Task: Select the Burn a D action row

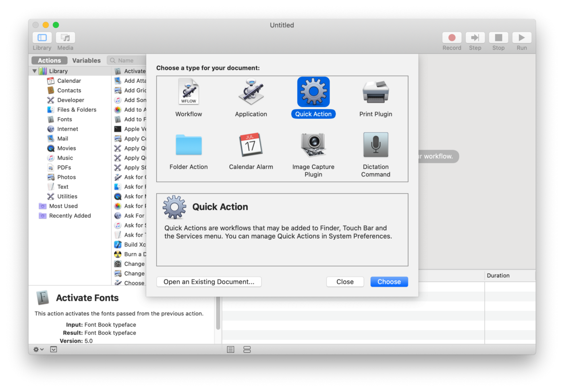Action: (x=130, y=254)
